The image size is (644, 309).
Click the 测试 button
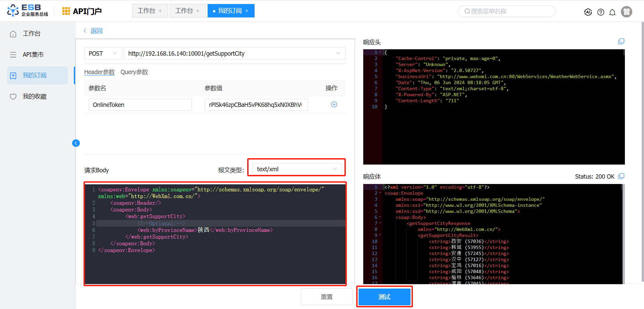384,297
